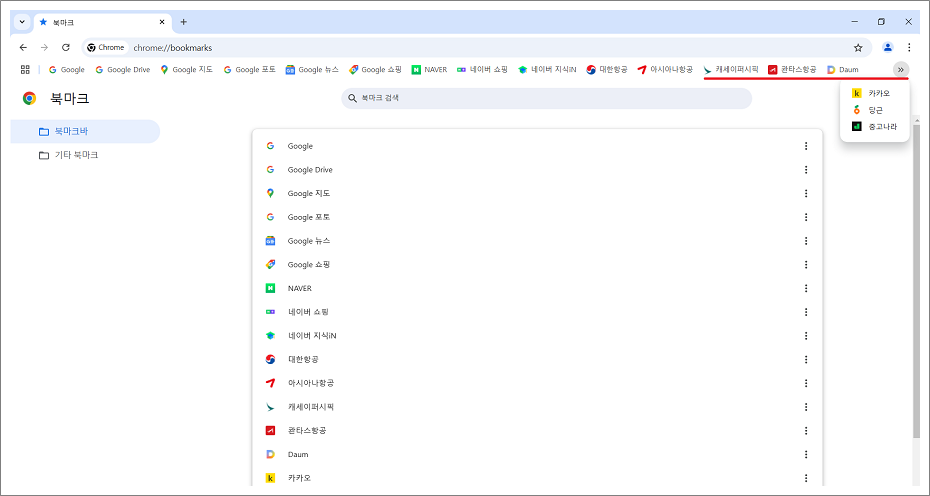This screenshot has height=496, width=930.
Task: Go back with the browser back arrow
Action: [23, 47]
